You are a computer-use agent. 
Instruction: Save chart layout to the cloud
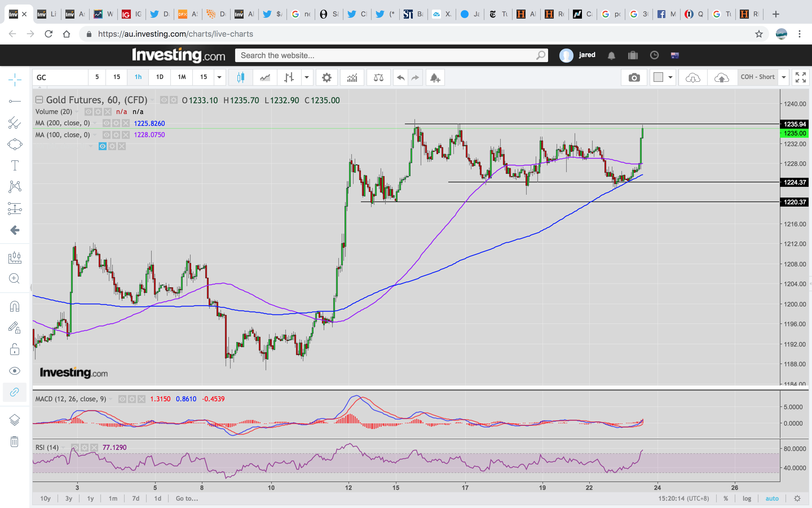(721, 78)
